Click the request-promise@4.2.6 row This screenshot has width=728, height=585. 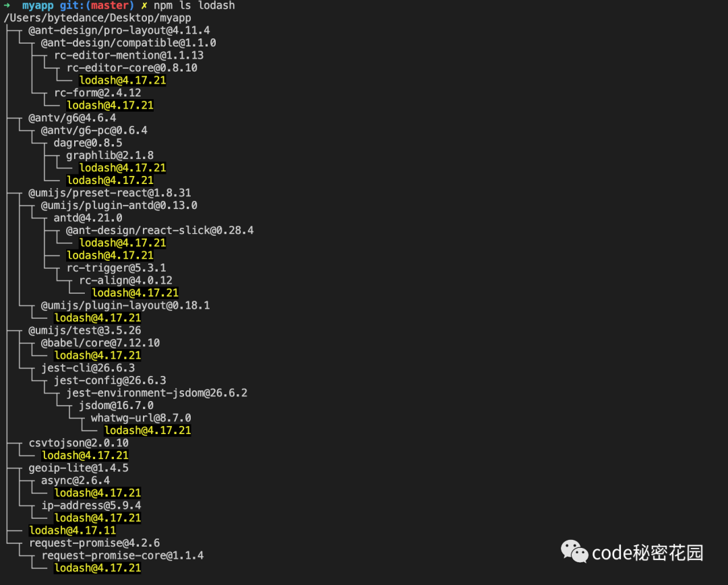click(94, 543)
